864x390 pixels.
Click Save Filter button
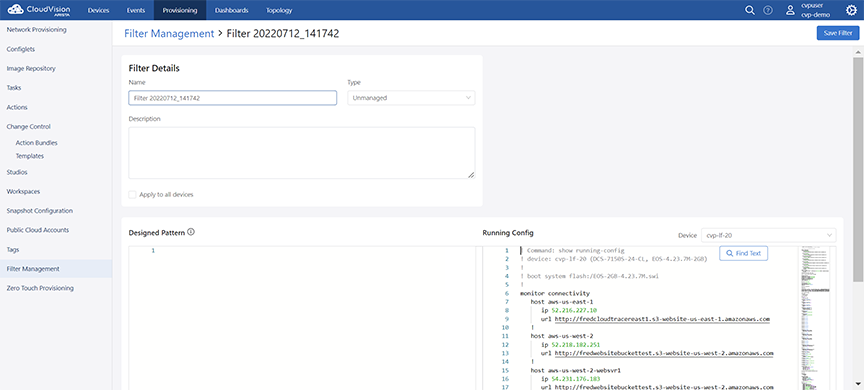pyautogui.click(x=838, y=33)
